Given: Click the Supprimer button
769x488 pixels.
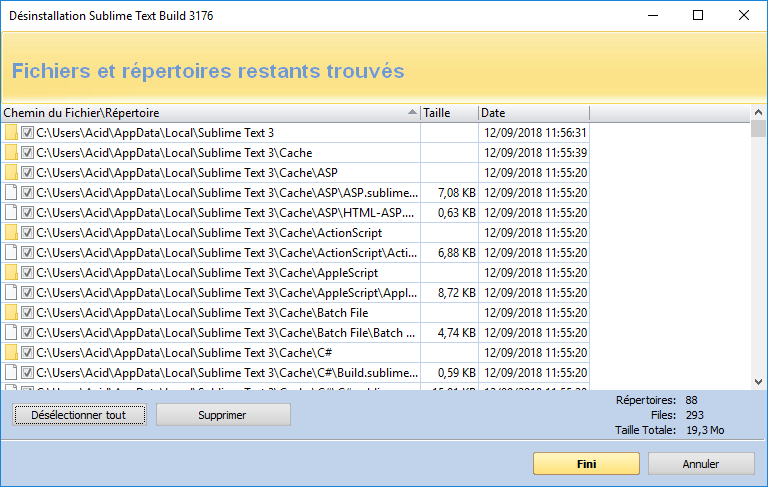Looking at the screenshot, I should 223,415.
